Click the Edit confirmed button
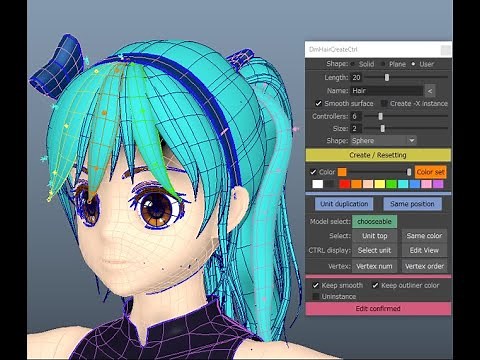This screenshot has height=360, width=480. point(378,309)
